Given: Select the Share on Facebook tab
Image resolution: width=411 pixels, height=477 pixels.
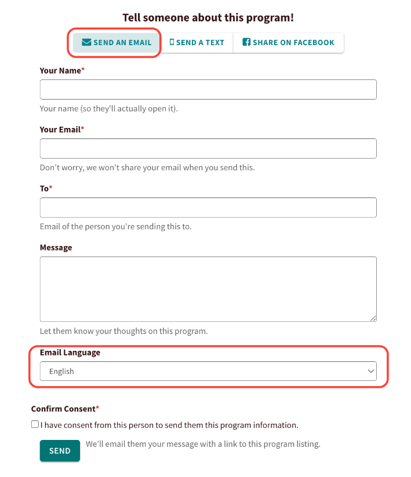Looking at the screenshot, I should point(288,43).
